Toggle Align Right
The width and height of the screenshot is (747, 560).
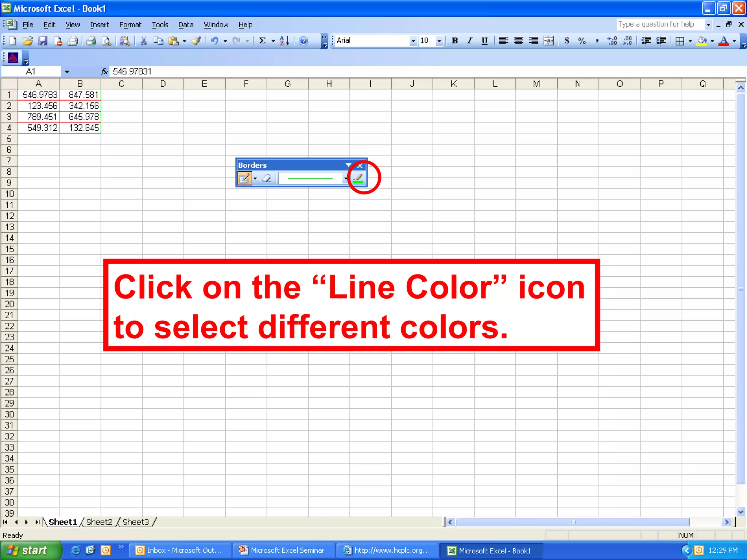(533, 41)
